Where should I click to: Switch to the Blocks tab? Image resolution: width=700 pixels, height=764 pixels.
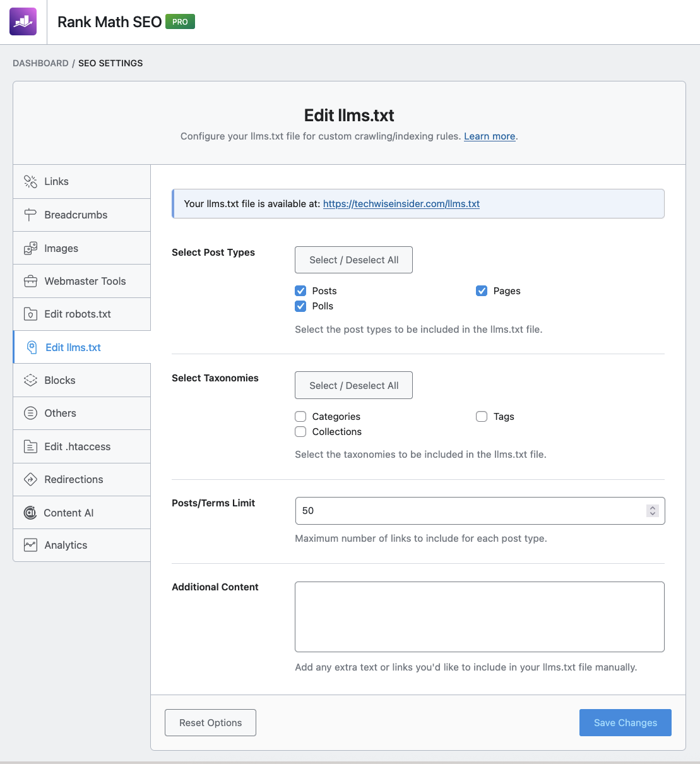tap(82, 380)
